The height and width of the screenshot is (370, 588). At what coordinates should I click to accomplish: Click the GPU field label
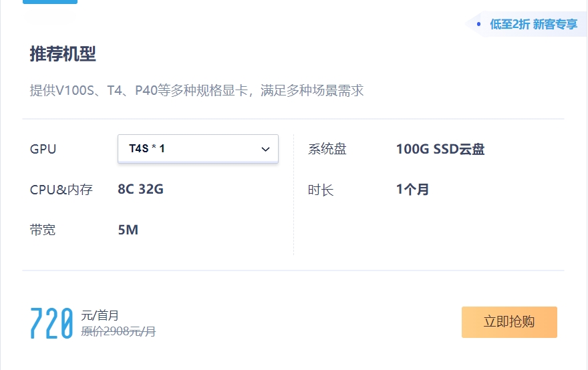[43, 149]
